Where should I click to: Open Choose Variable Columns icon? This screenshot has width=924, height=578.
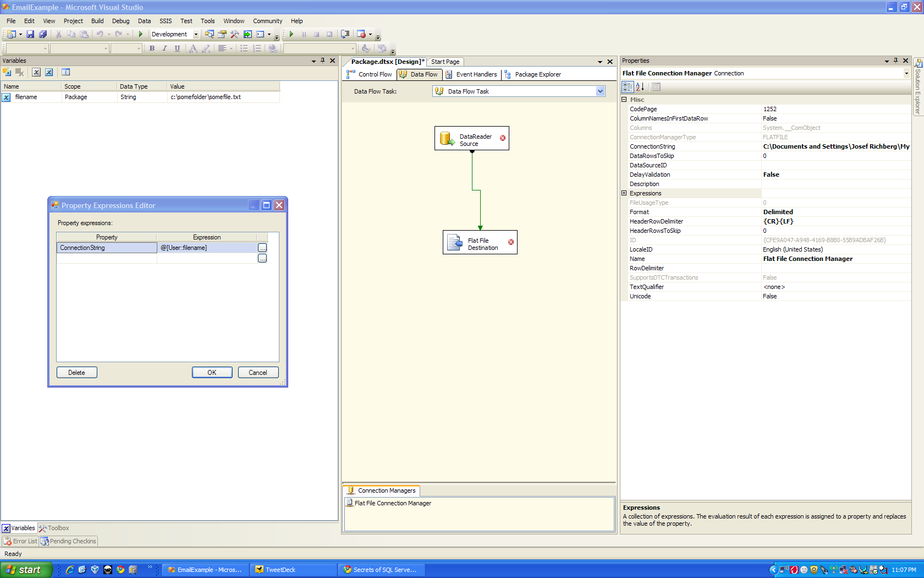(x=66, y=72)
